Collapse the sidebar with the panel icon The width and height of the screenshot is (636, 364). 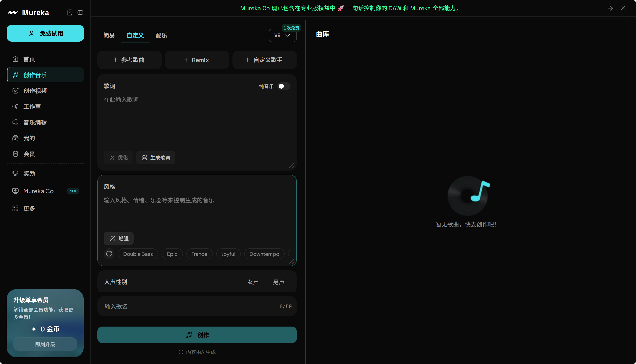pyautogui.click(x=80, y=12)
